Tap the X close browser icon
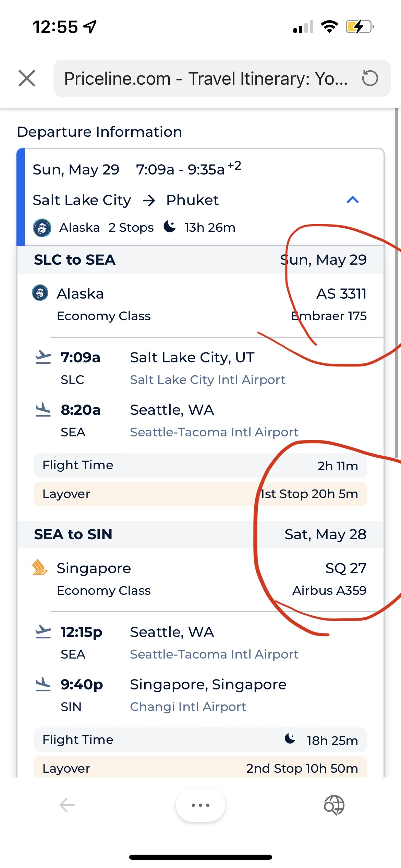This screenshot has width=401, height=868. (x=27, y=78)
